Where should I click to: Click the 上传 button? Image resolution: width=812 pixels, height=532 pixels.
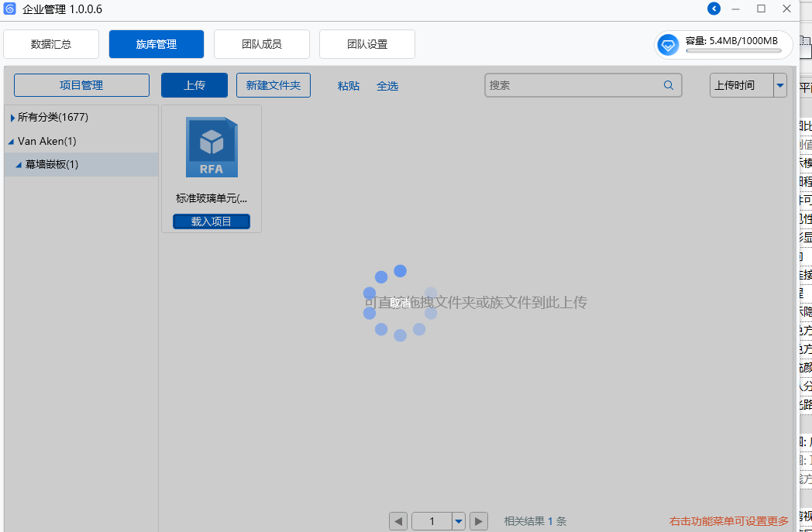[194, 85]
